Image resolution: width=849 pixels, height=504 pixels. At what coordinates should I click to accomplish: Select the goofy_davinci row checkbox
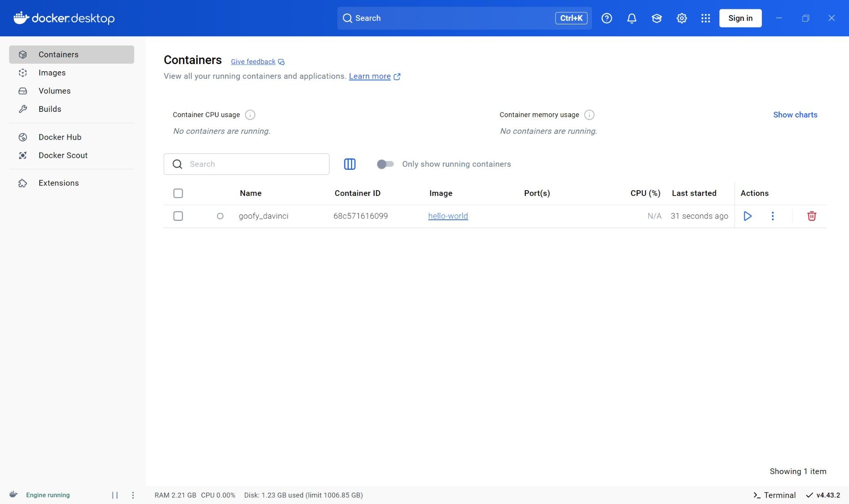[178, 216]
